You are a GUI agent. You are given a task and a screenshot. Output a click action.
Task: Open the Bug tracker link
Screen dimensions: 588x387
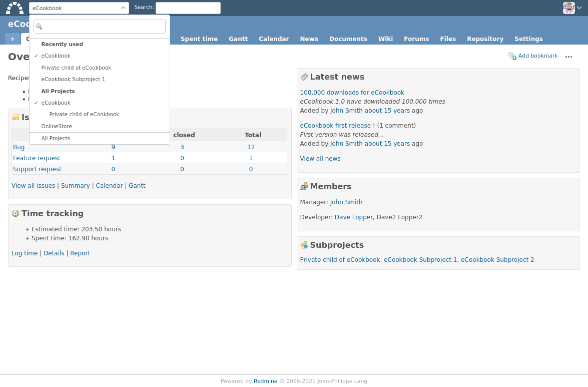19,147
